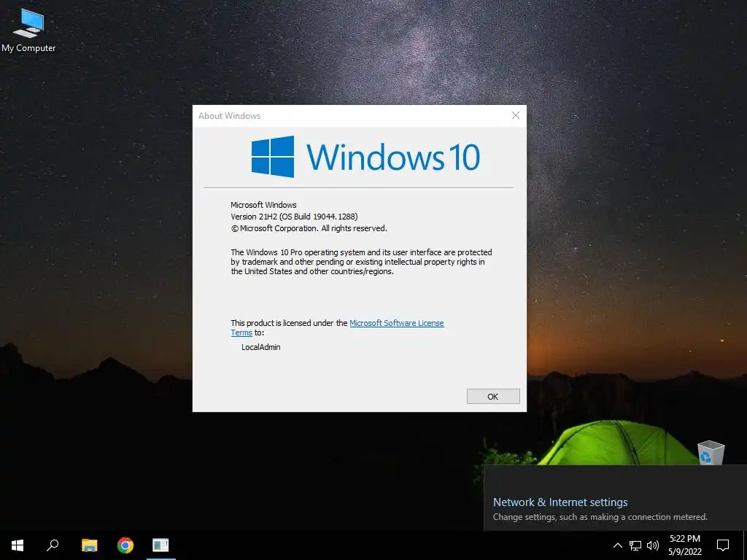The height and width of the screenshot is (560, 747).
Task: Launch Google Chrome from the taskbar
Action: pos(125,545)
